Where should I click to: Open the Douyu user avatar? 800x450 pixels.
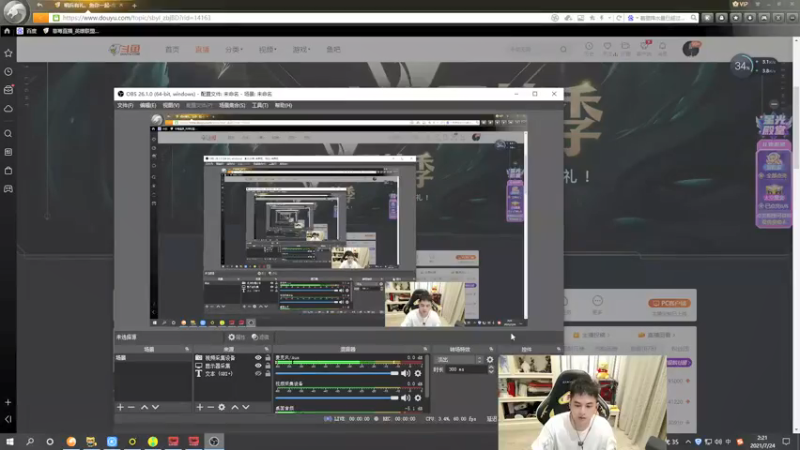(x=691, y=49)
